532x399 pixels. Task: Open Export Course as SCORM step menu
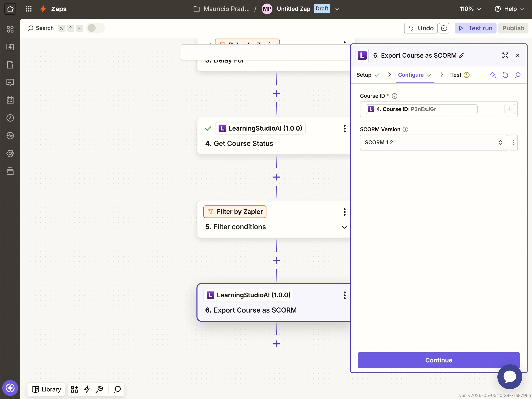pos(344,295)
